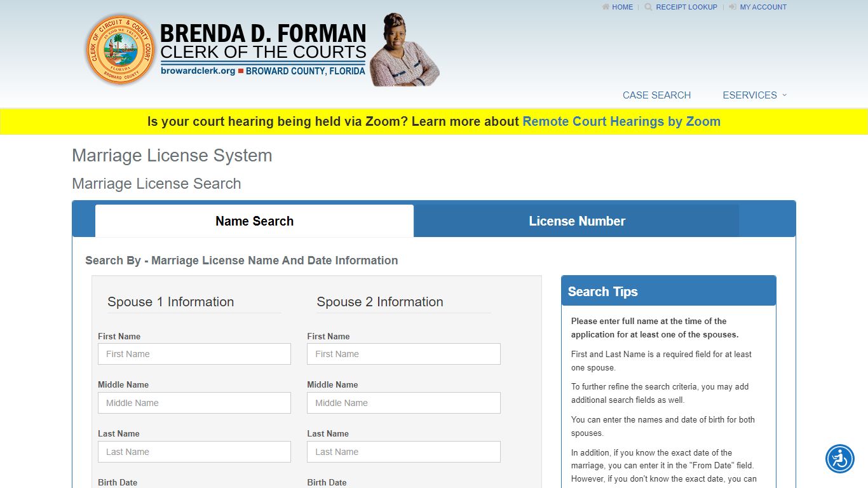Image resolution: width=868 pixels, height=488 pixels.
Task: Focus Spouse 2 Middle Name field
Action: pyautogui.click(x=403, y=403)
